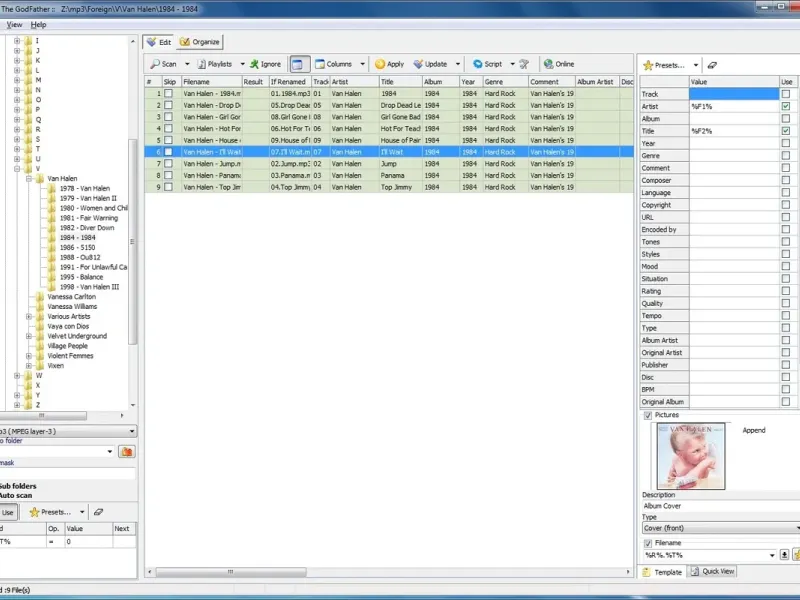Enable the Use box for Album
Viewport: 800px width, 600px height.
point(786,118)
